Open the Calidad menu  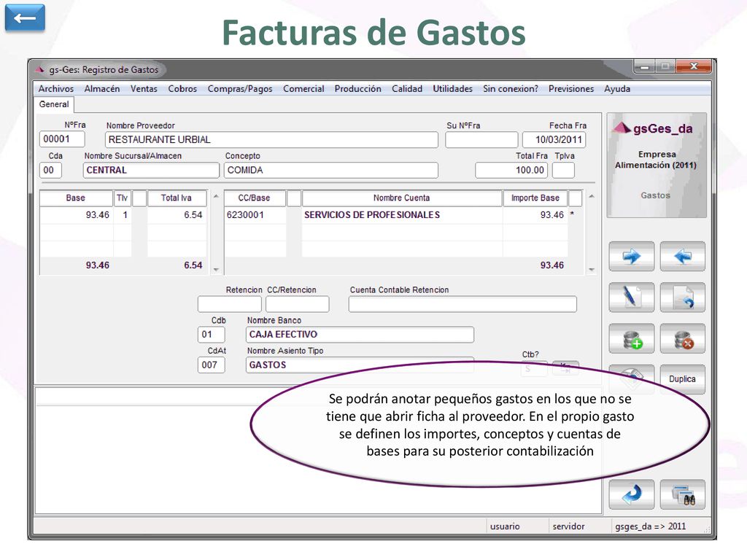pyautogui.click(x=407, y=88)
